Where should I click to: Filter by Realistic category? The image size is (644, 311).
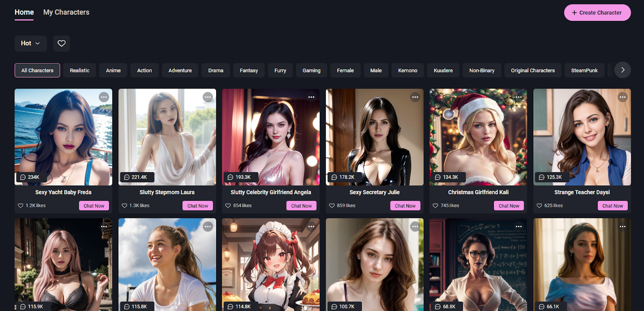click(80, 70)
